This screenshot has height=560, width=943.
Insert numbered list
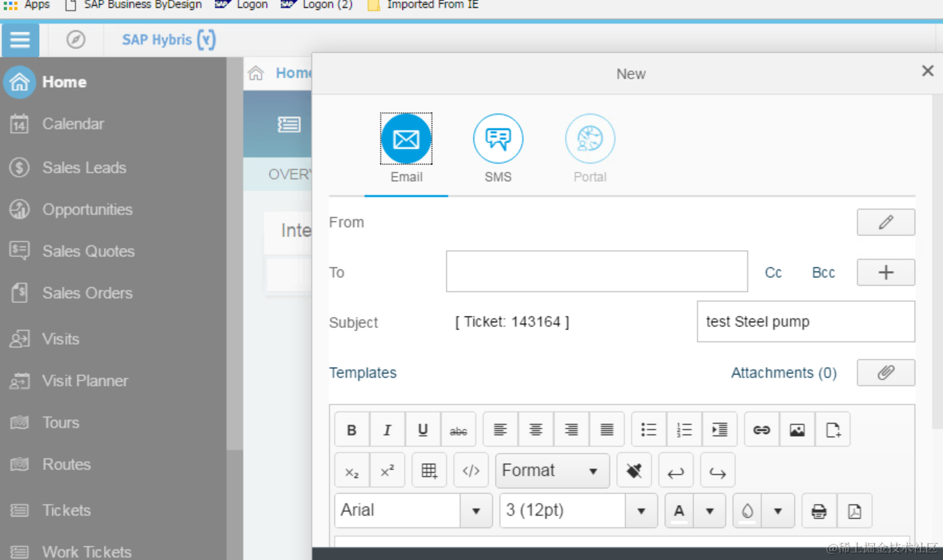coord(684,430)
